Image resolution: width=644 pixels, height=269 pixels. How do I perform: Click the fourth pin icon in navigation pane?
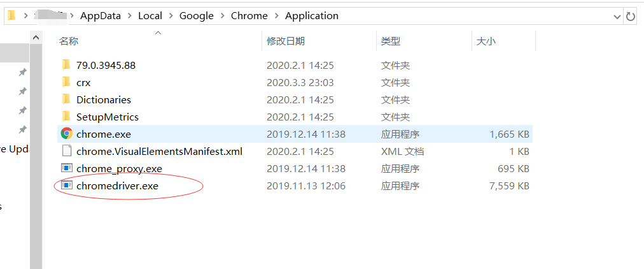pos(23,129)
